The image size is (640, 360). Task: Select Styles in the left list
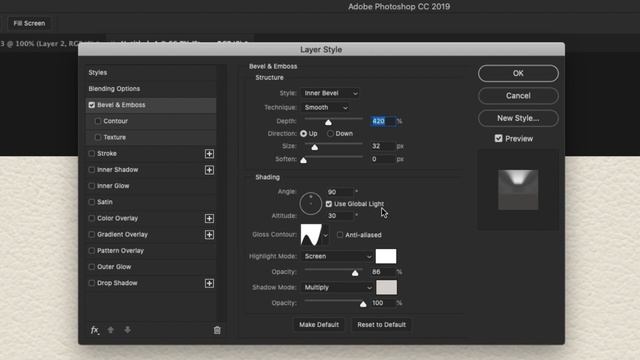pos(98,72)
